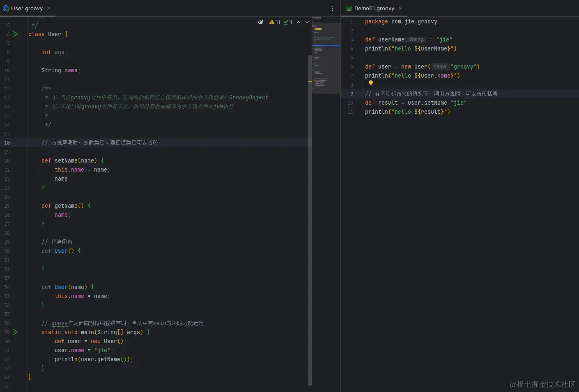The image size is (579, 392).
Task: Click the User.groovy vertical scrollbar
Action: click(x=310, y=220)
